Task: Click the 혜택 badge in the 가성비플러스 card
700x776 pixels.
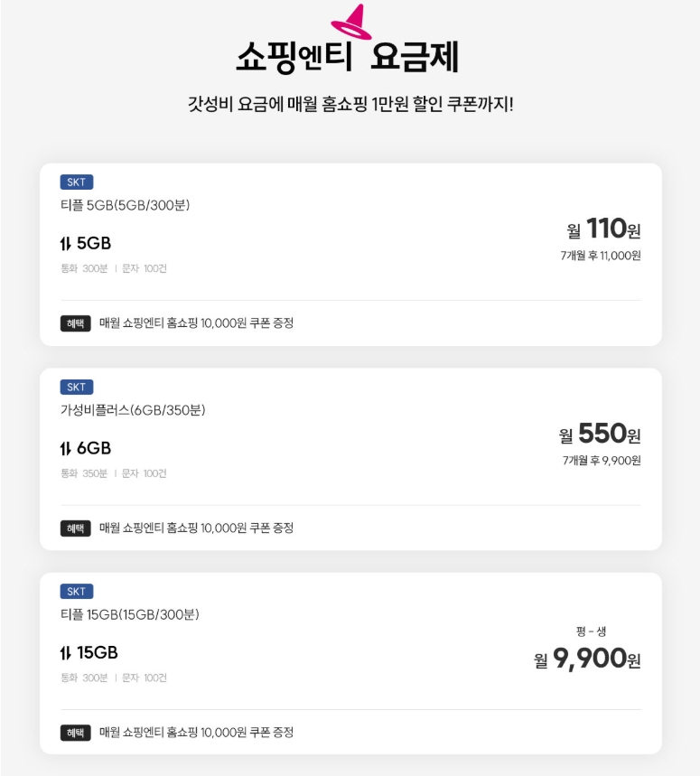Action: pos(76,528)
